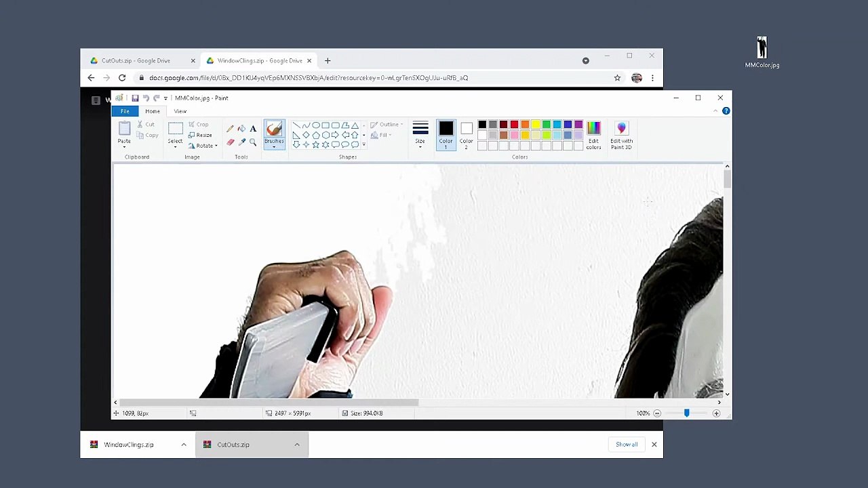Open the Edit colors dialog
The height and width of the screenshot is (488, 868).
coord(593,135)
